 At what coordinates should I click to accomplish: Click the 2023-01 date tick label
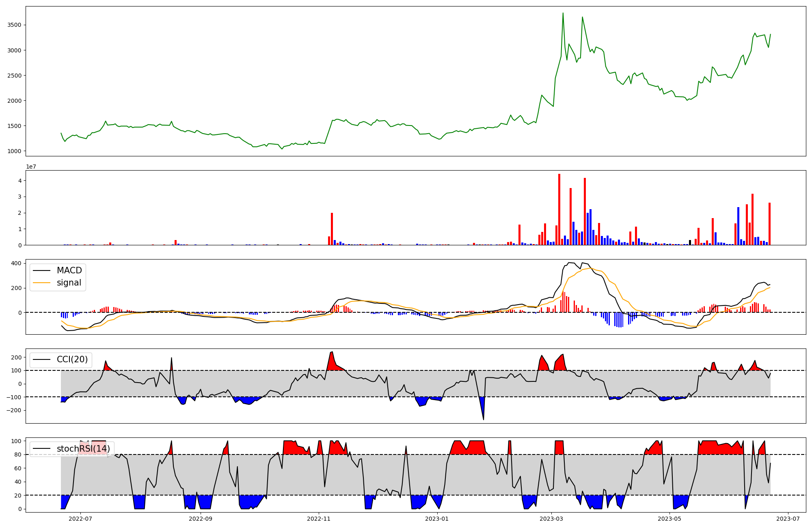(x=437, y=519)
